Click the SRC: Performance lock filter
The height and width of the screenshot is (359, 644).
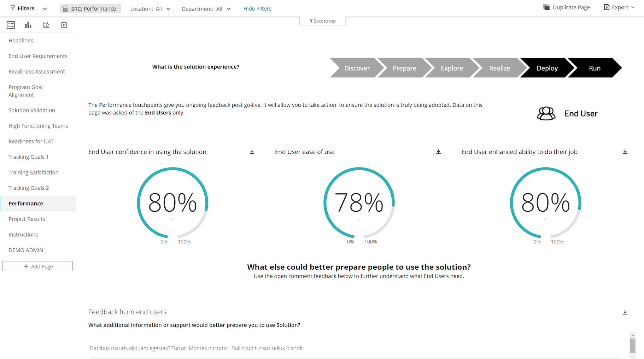coord(90,9)
